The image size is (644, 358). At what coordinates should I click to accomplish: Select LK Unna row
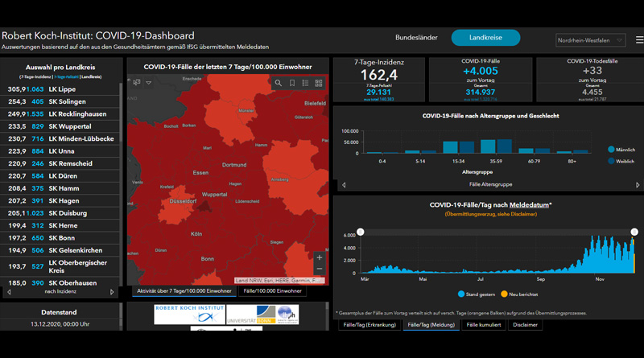click(60, 151)
